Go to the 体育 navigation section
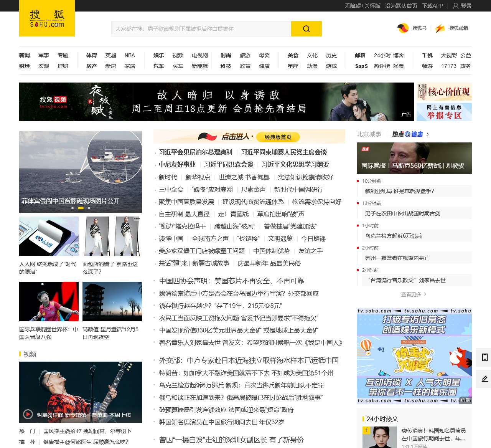The height and width of the screenshot is (448, 491). pyautogui.click(x=92, y=55)
